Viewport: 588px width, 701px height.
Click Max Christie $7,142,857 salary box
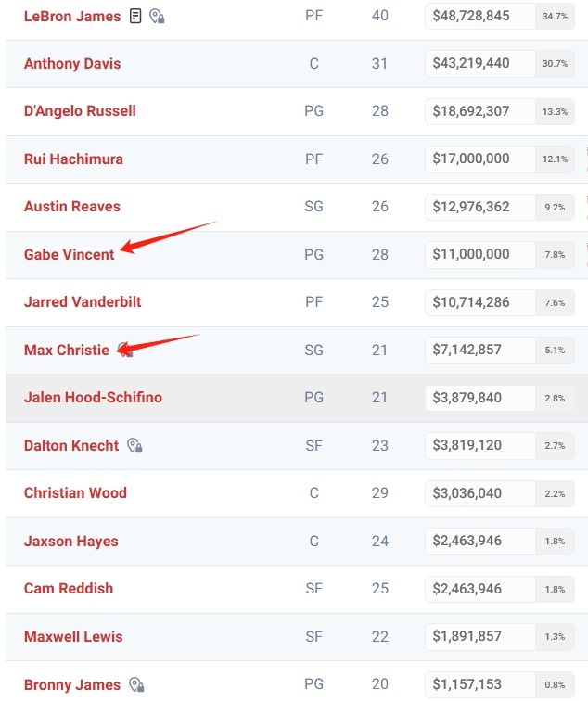[480, 350]
